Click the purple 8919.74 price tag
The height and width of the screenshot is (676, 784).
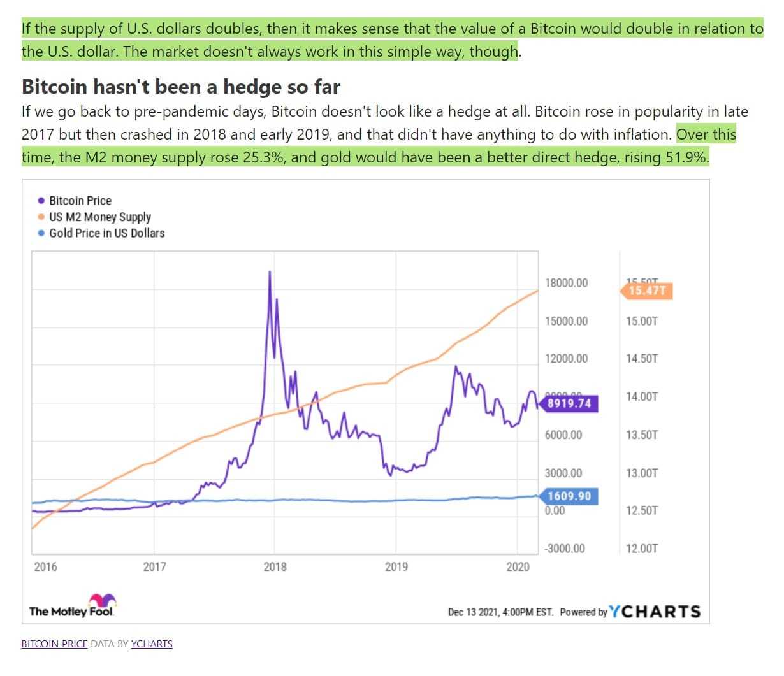click(569, 403)
